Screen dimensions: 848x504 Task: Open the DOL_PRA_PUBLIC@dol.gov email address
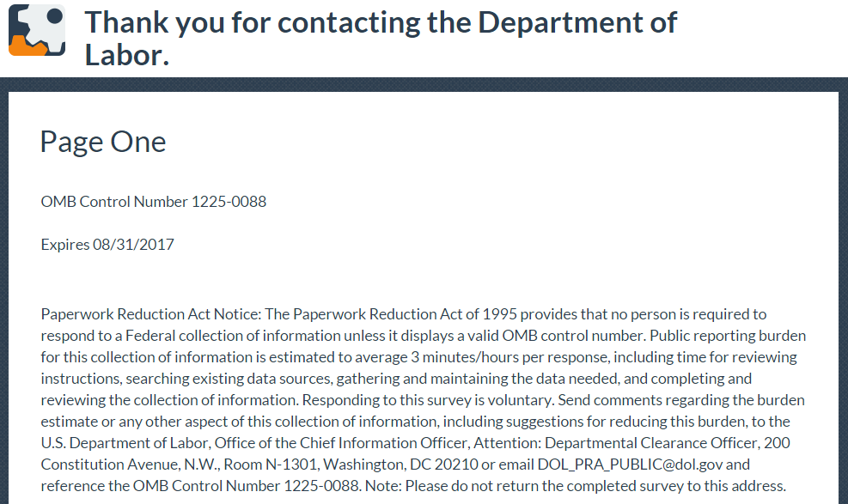coord(631,465)
